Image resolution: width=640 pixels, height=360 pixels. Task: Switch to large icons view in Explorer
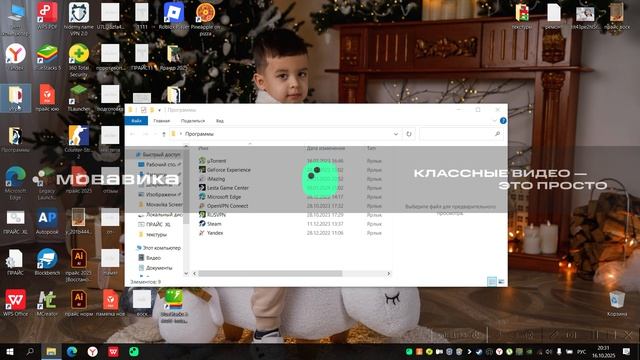pos(501,282)
